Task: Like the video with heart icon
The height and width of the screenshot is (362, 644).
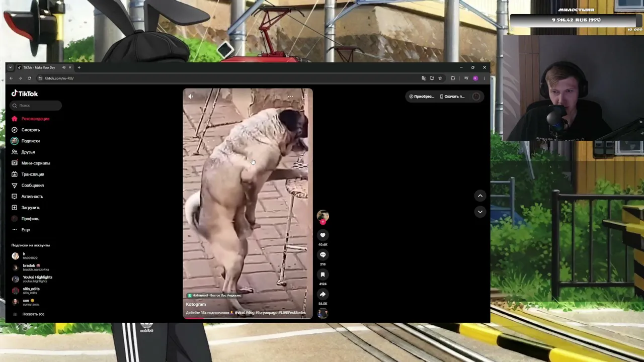Action: click(323, 235)
